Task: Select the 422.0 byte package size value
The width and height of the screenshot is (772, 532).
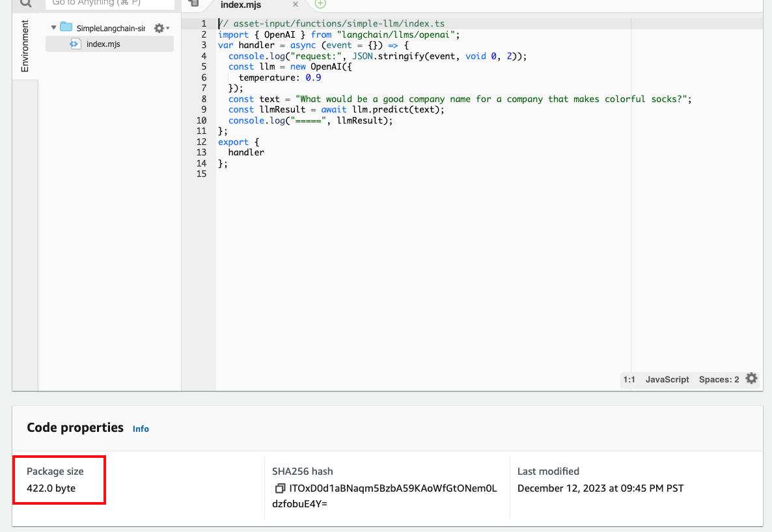Action: click(51, 488)
